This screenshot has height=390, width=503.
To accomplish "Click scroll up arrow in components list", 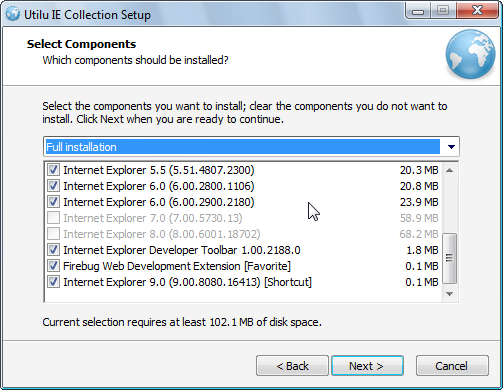I will (x=450, y=170).
